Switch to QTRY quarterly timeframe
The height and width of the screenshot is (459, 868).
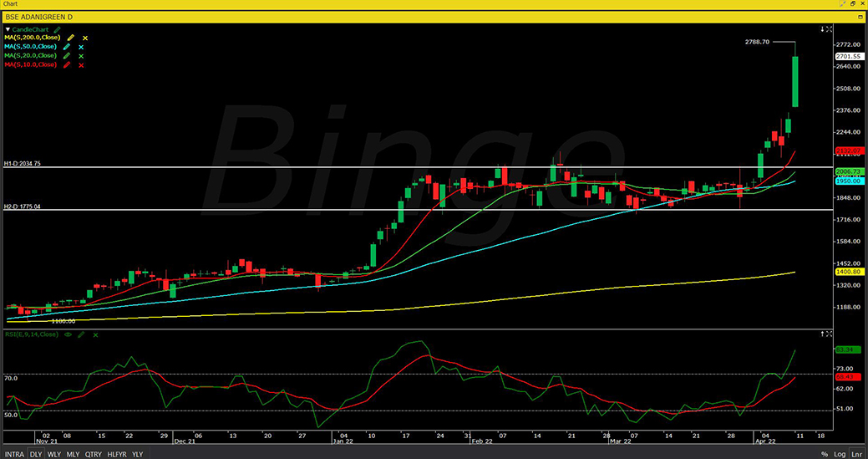(94, 454)
